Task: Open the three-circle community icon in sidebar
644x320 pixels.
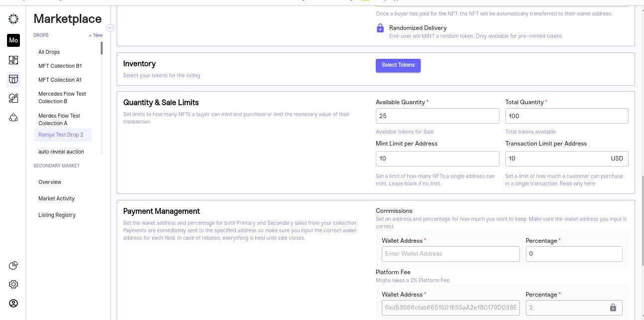Action: 13,118
